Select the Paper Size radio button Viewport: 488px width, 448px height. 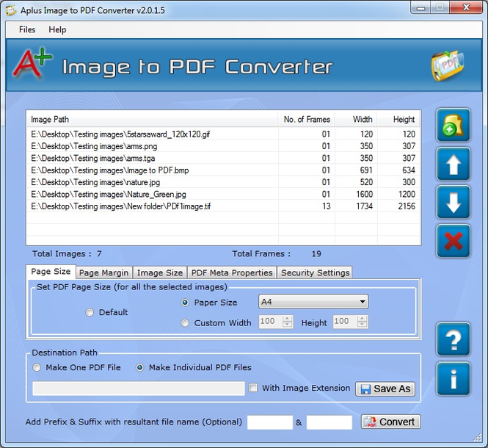[185, 303]
